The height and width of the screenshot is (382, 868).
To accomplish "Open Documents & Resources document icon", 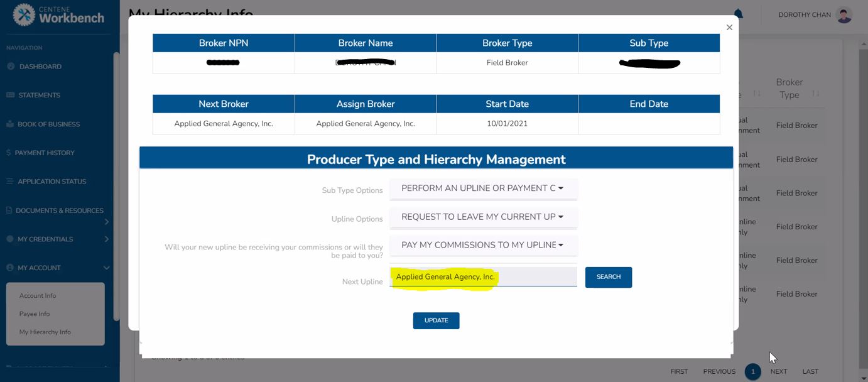I will (10, 210).
